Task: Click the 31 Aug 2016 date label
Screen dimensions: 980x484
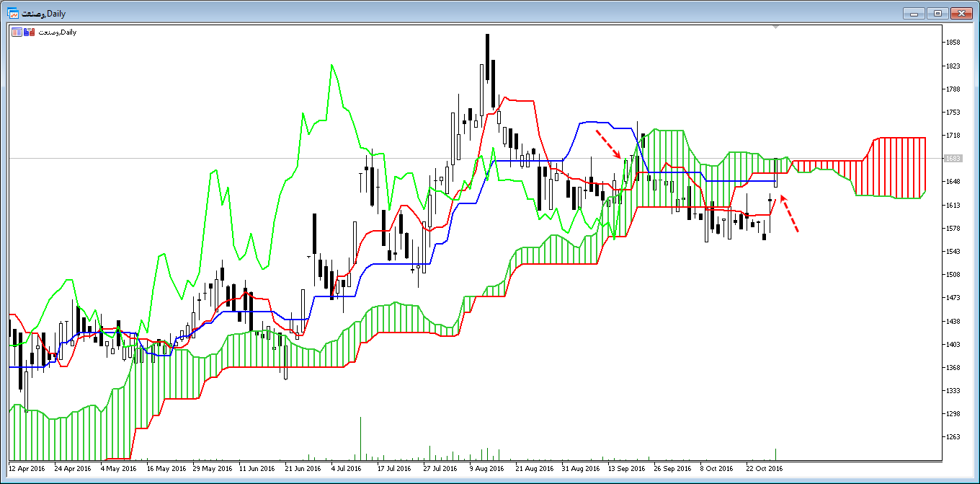Action: coord(580,468)
